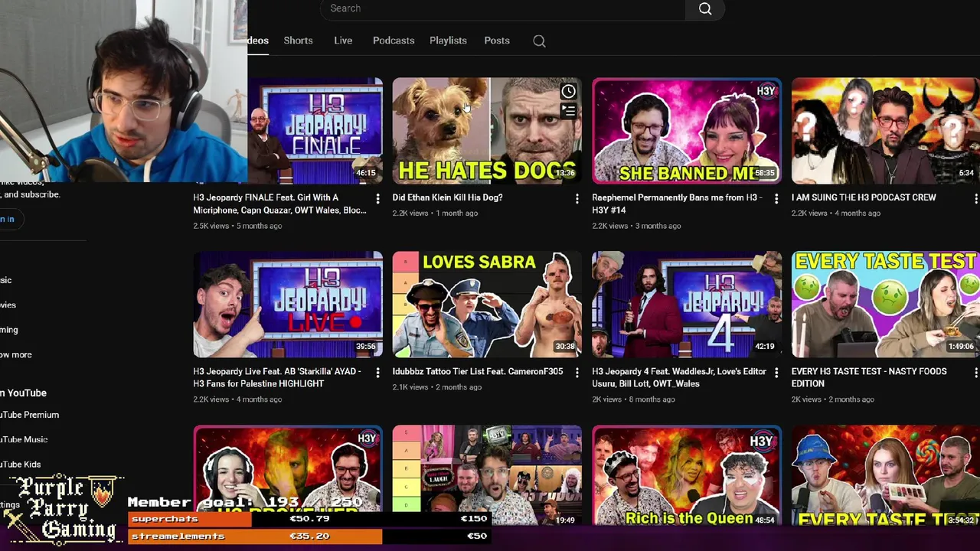Open the Rich is the Queen thumbnail
Viewport: 980px width, 551px height.
point(687,476)
